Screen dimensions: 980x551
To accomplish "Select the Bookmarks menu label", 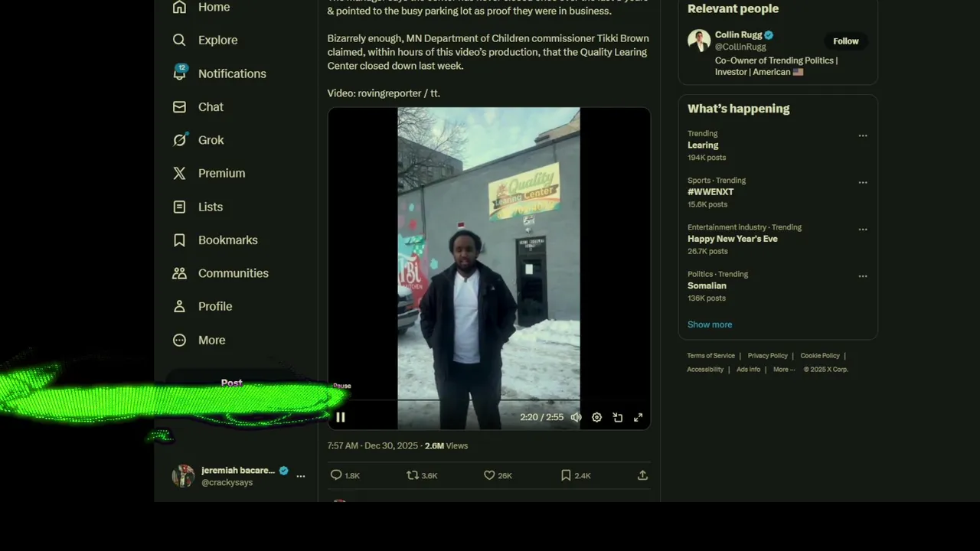I will 228,240.
